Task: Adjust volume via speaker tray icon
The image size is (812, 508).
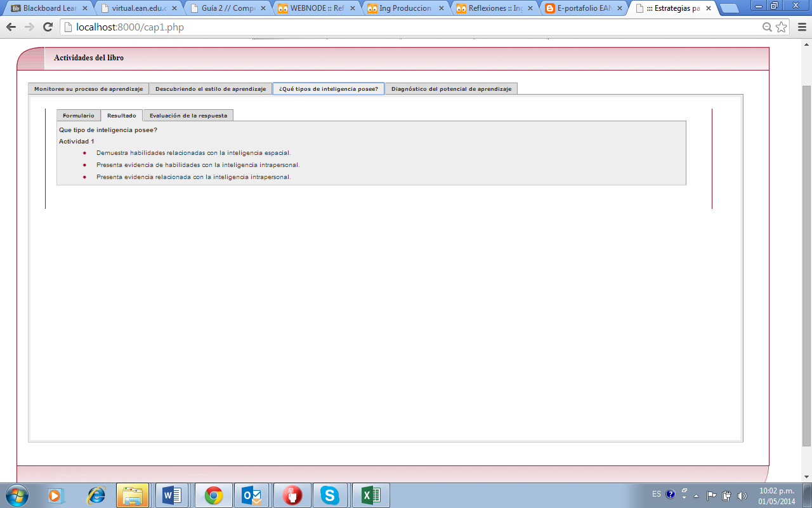Action: [742, 495]
